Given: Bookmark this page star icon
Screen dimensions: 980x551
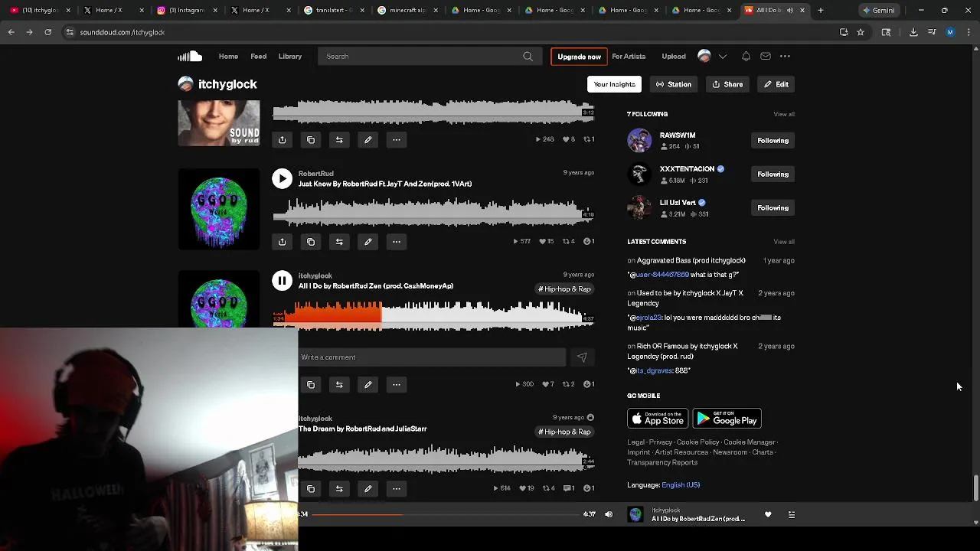Looking at the screenshot, I should (x=861, y=32).
